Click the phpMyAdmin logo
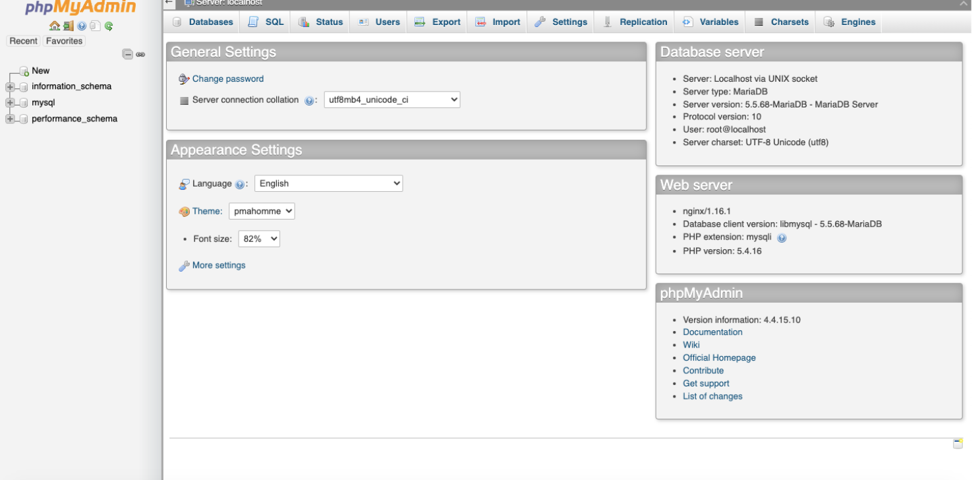 [x=81, y=7]
